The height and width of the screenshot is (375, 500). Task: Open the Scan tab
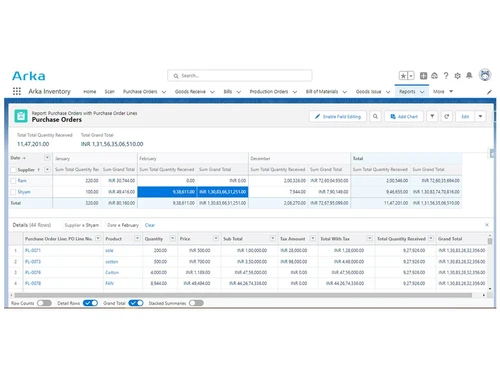tap(109, 92)
